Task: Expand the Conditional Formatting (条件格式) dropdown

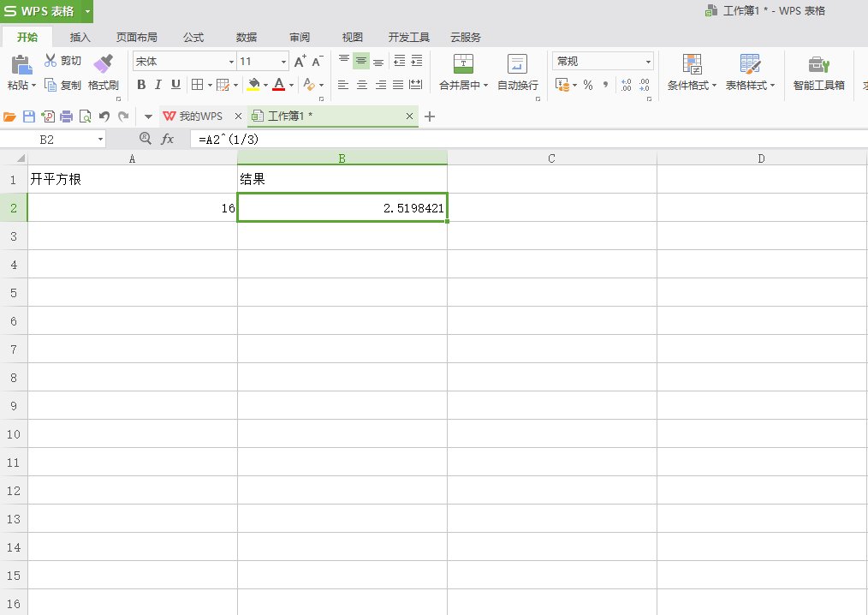Action: coord(692,72)
